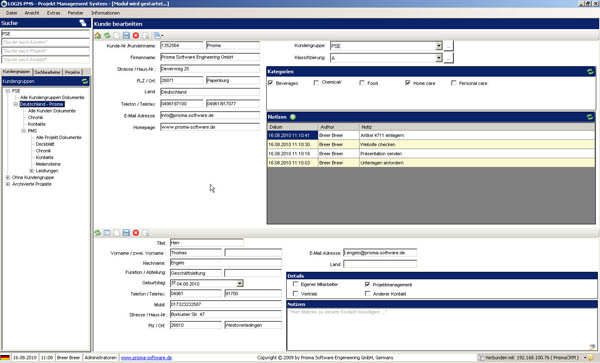Click the document copy icon in contact toolbar
Screen dimensions: 600x363
point(145,233)
